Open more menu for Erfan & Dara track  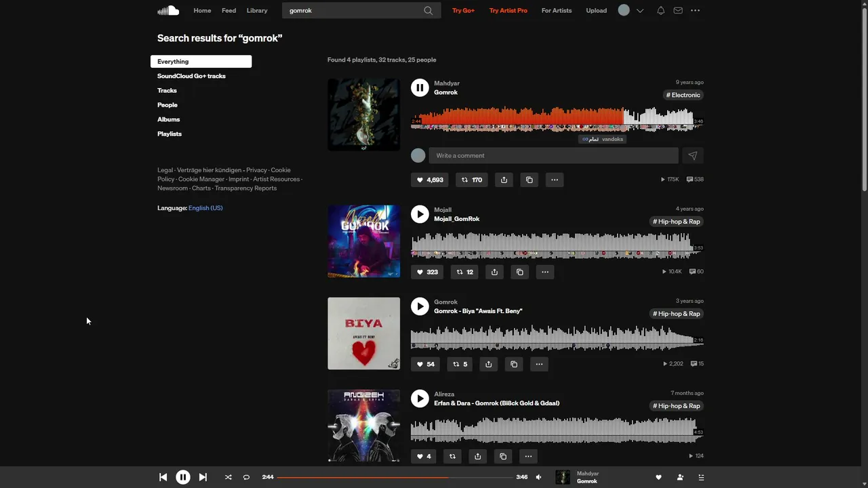(x=528, y=456)
